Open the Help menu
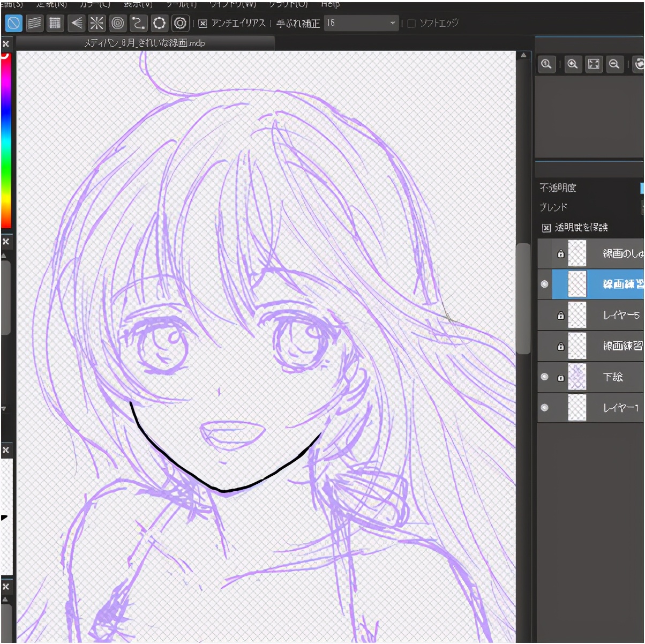Viewport: 645px width, 644px height. (x=330, y=4)
